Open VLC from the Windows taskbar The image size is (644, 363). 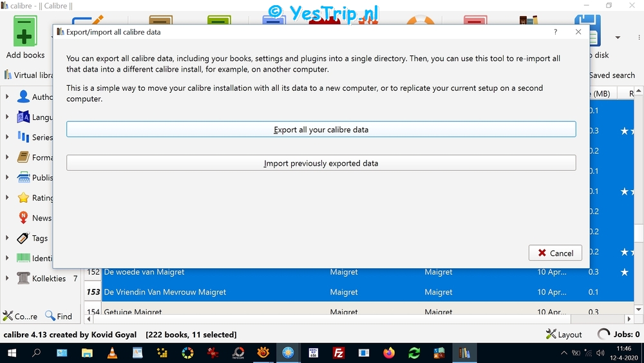click(112, 353)
